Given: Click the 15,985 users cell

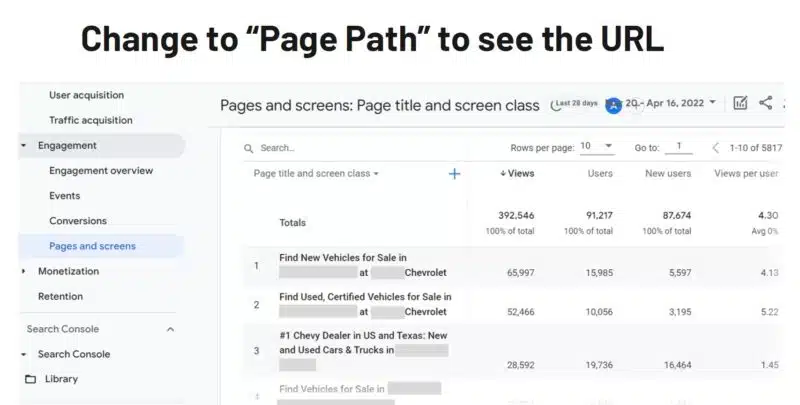Looking at the screenshot, I should (599, 273).
